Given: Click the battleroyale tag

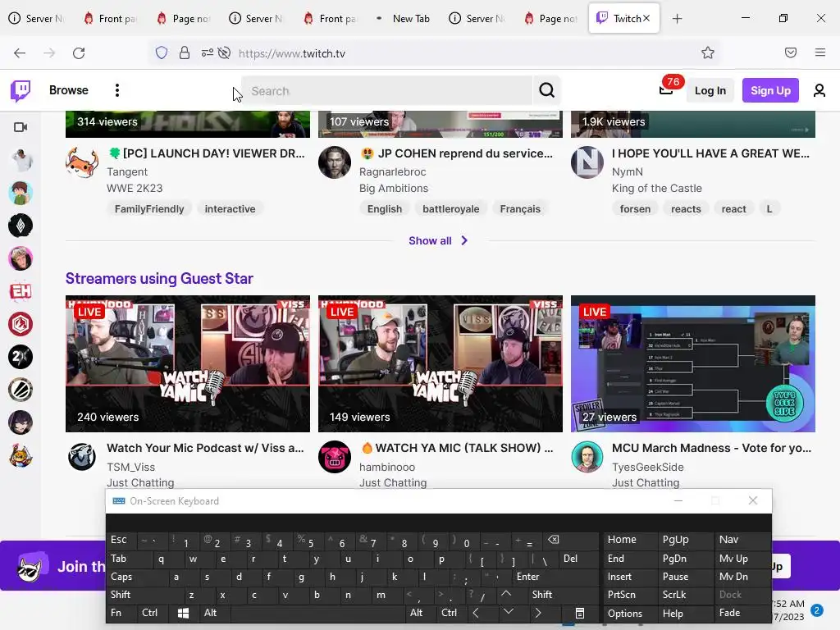Looking at the screenshot, I should [451, 209].
